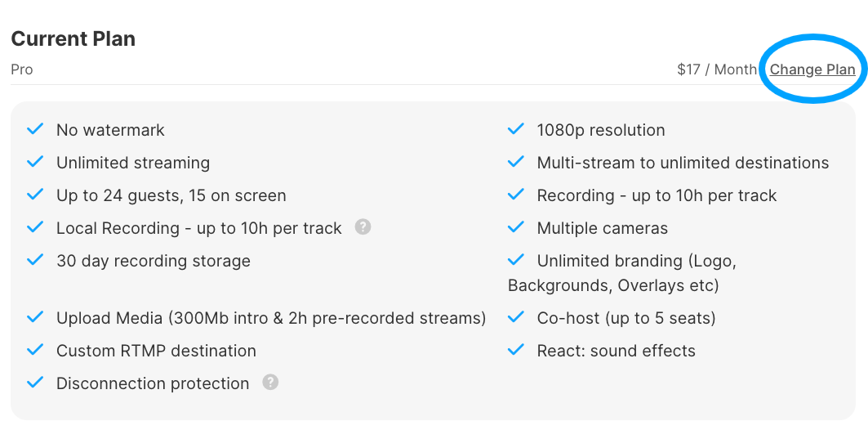
Task: Click help icon beside Disconnection protection
Action: (270, 382)
